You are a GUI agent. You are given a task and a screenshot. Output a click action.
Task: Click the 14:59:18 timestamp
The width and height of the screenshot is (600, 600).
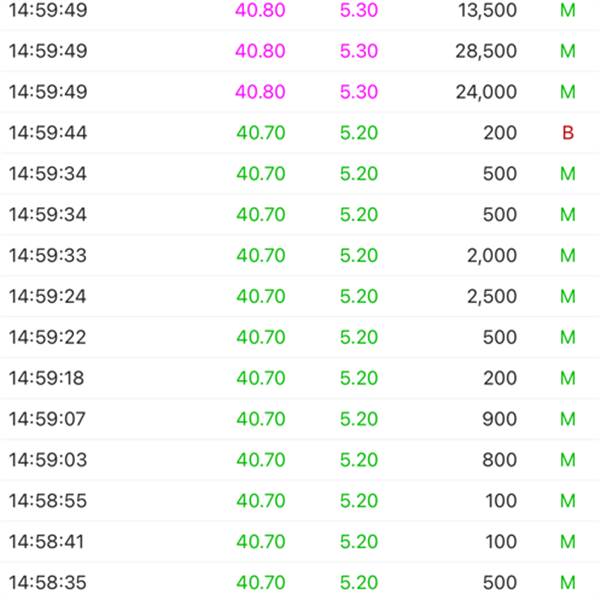click(x=48, y=379)
